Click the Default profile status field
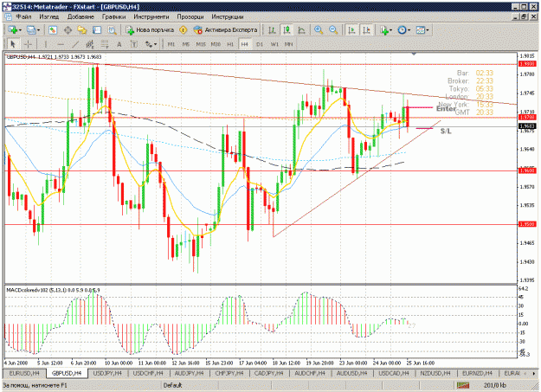This screenshot has height=392, width=541. (x=173, y=385)
